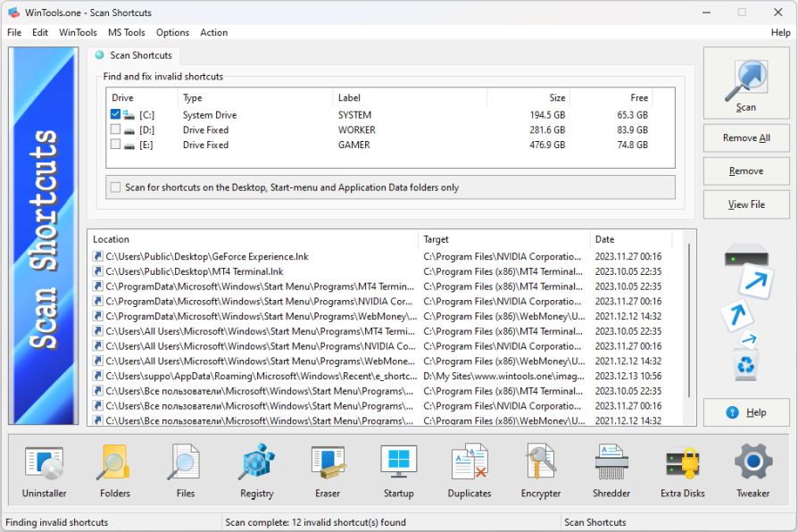Click the blue help question mark icon
The image size is (798, 532).
point(732,412)
